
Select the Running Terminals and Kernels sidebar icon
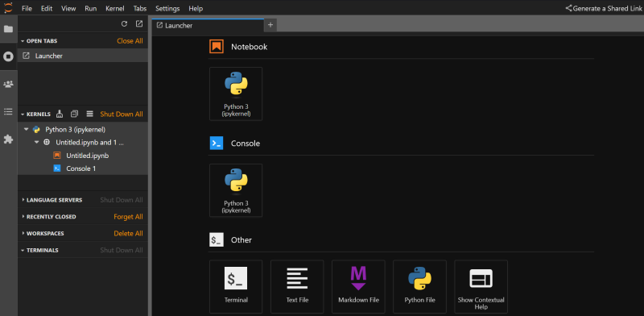8,56
